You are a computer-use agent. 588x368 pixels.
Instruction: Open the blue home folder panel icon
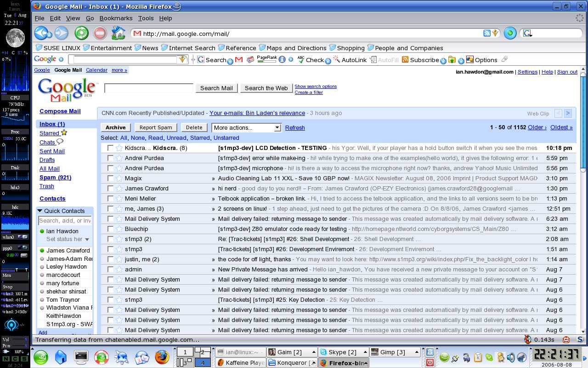(x=61, y=357)
